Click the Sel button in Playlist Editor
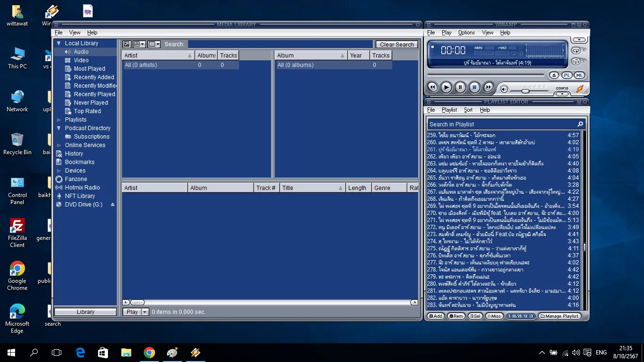The height and width of the screenshot is (362, 644). click(475, 316)
